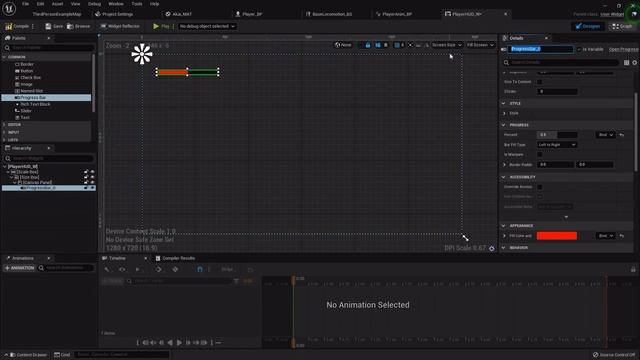Toggle Check Box widget in Palette
The image size is (640, 360).
coord(28,78)
